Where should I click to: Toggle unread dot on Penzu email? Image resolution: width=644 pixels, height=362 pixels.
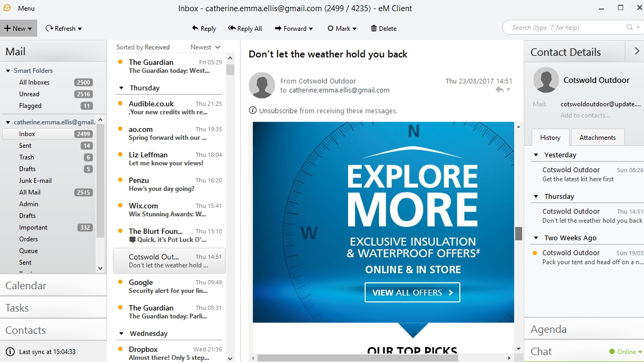click(121, 180)
